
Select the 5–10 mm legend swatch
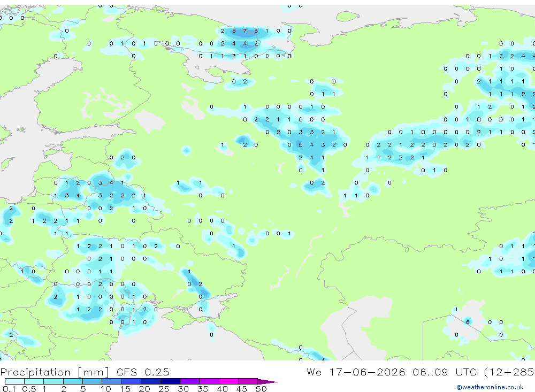click(92, 381)
